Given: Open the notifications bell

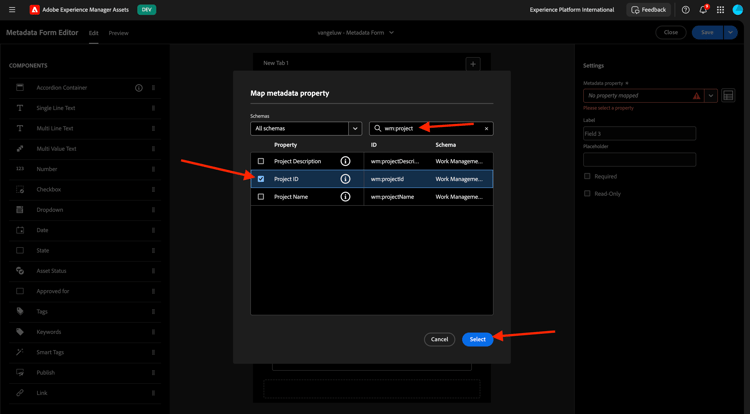Looking at the screenshot, I should point(703,10).
